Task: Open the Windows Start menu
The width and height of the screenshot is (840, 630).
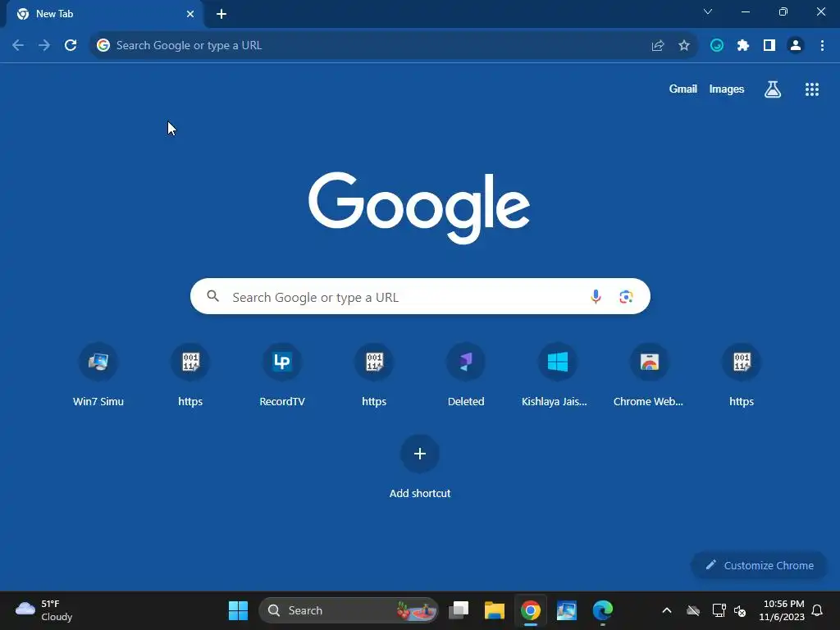Action: point(239,610)
